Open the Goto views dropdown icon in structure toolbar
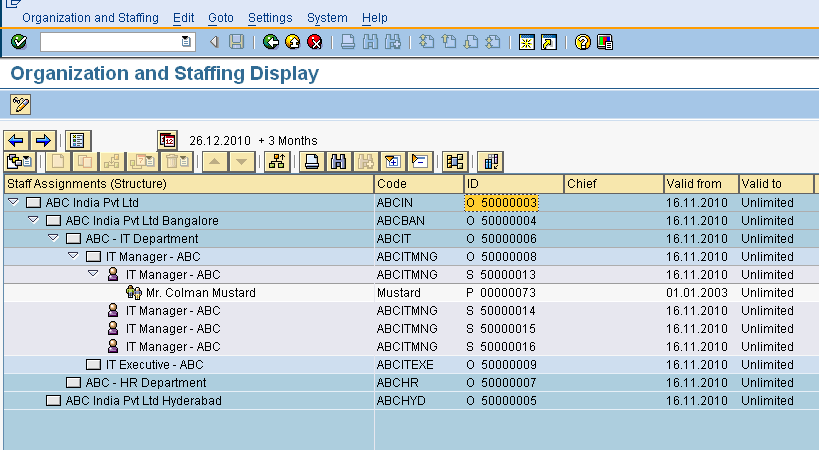Viewport: 819px width, 450px height. pyautogui.click(x=20, y=162)
